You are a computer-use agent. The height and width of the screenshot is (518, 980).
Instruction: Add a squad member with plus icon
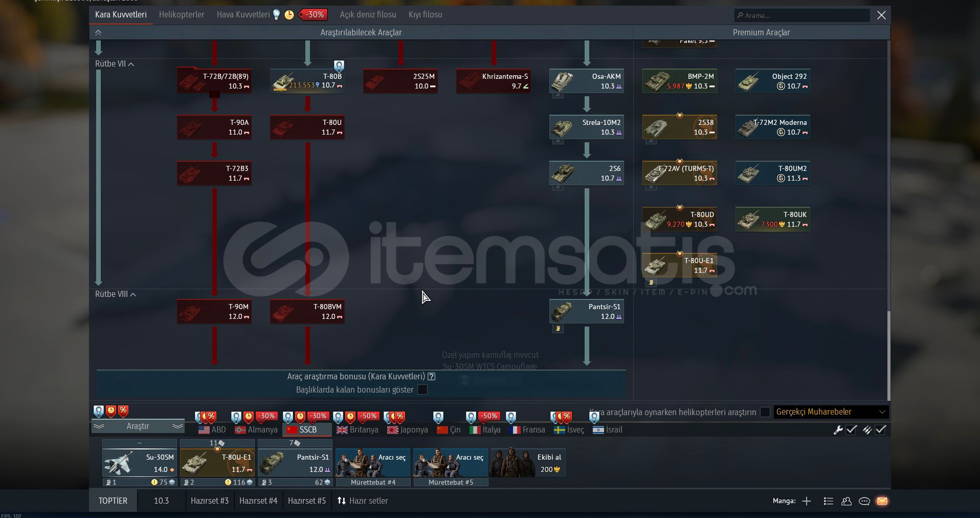tap(807, 501)
